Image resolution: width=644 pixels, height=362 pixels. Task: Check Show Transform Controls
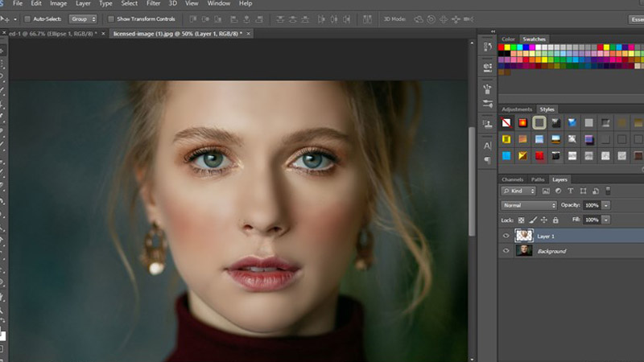(x=112, y=19)
